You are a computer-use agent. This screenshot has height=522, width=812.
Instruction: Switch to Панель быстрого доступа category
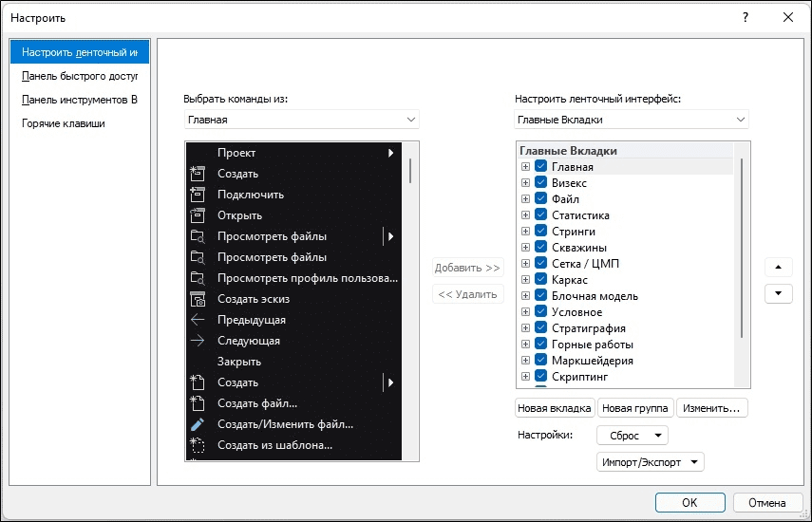[80, 76]
